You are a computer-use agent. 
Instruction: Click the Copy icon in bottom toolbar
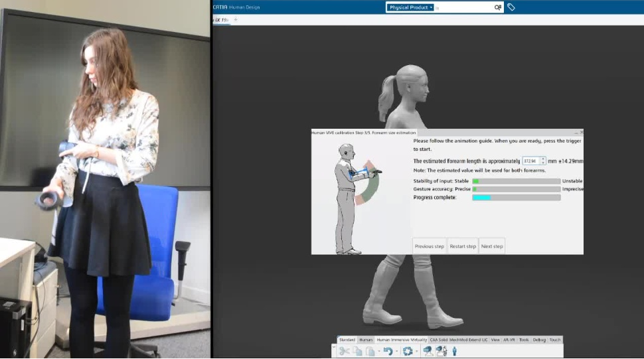357,351
